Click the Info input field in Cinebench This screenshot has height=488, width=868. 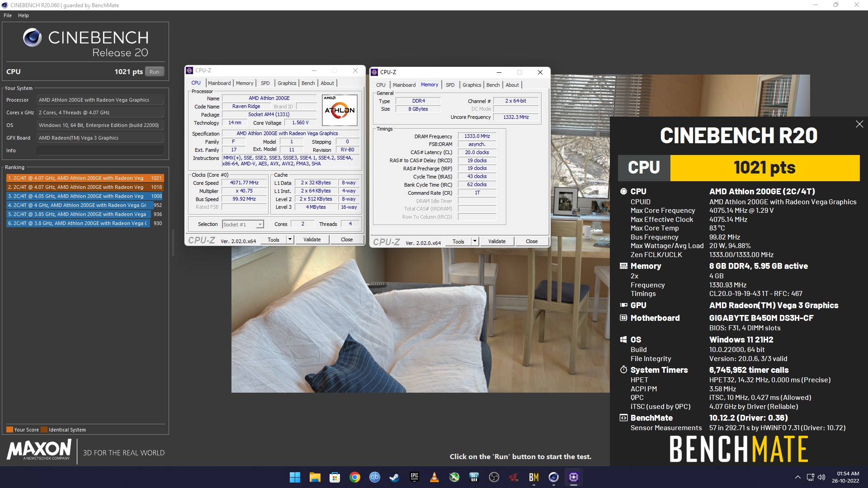tap(100, 150)
